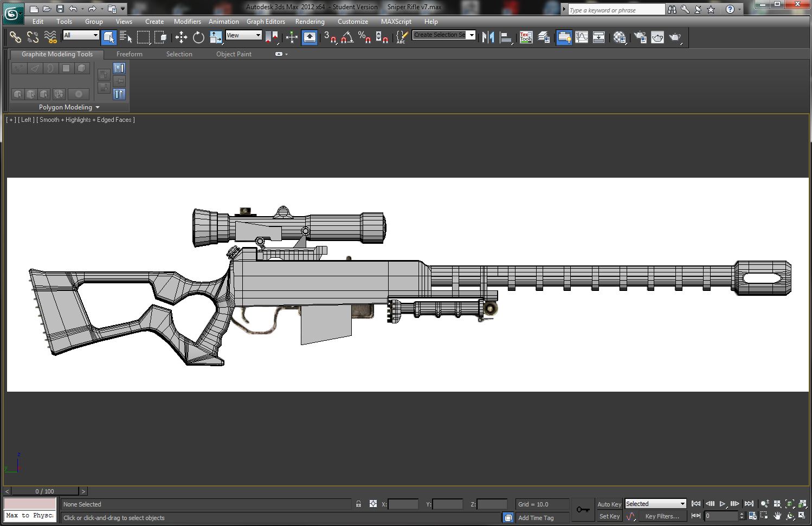Click the Mirror tool icon
This screenshot has height=526, width=812.
487,37
